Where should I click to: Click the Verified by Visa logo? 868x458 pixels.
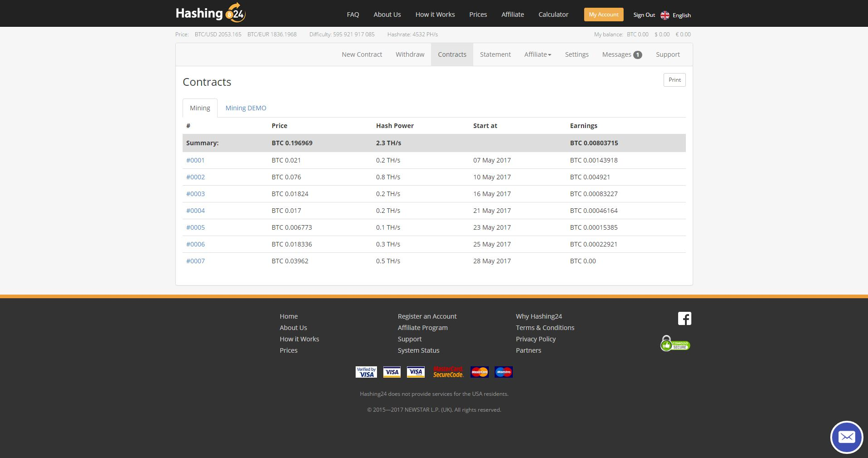[366, 372]
